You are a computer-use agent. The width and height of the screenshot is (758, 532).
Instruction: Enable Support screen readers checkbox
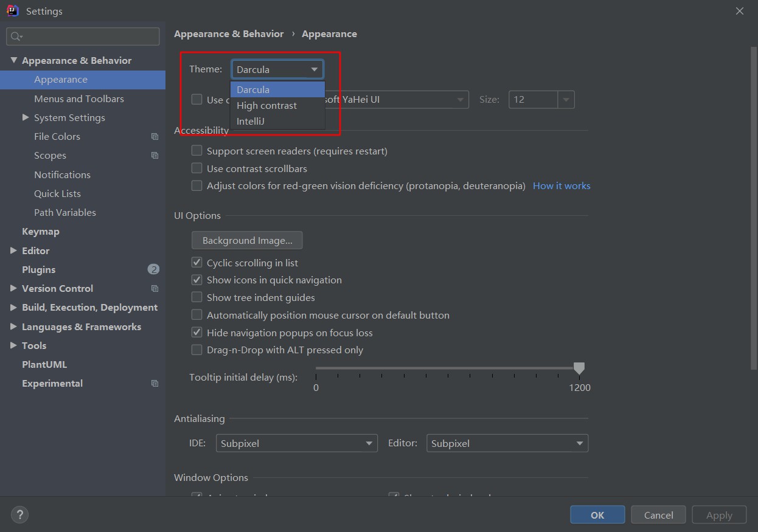[x=197, y=151]
